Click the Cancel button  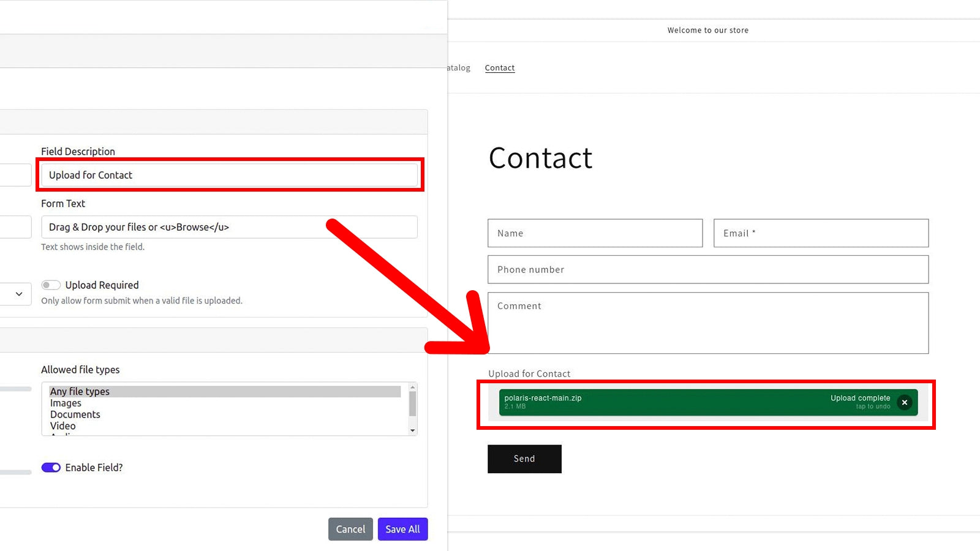(x=350, y=529)
